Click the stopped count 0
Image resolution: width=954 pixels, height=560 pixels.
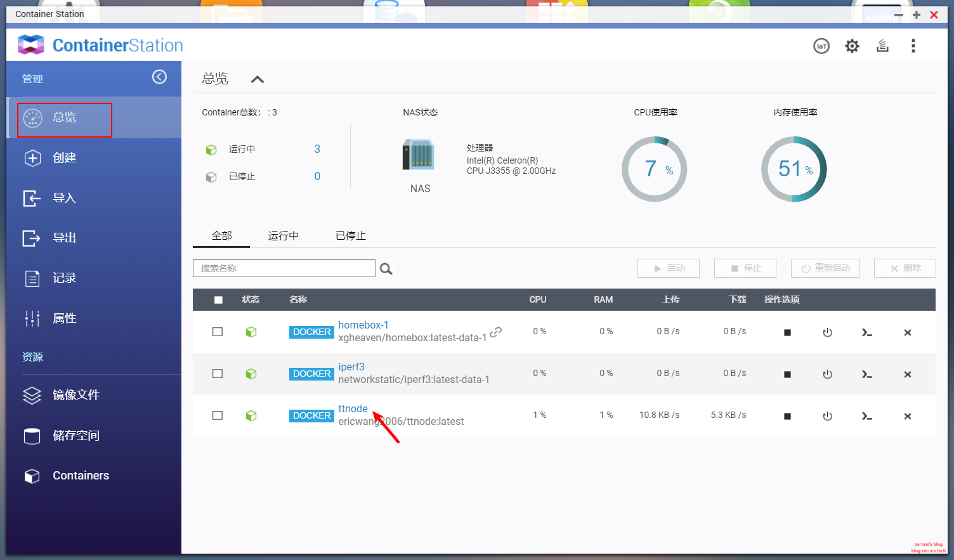pyautogui.click(x=317, y=176)
